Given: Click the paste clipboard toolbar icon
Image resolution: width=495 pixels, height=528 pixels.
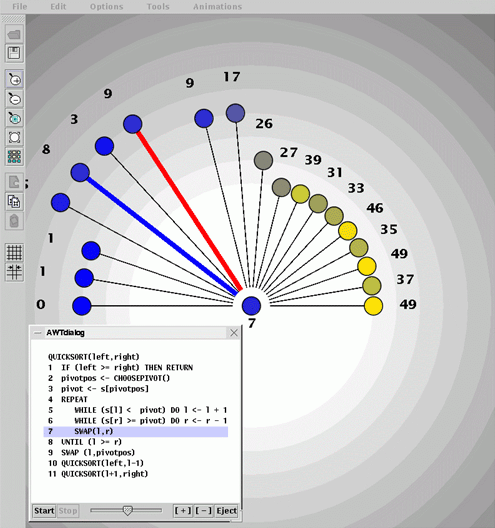Looking at the screenshot, I should [x=14, y=221].
